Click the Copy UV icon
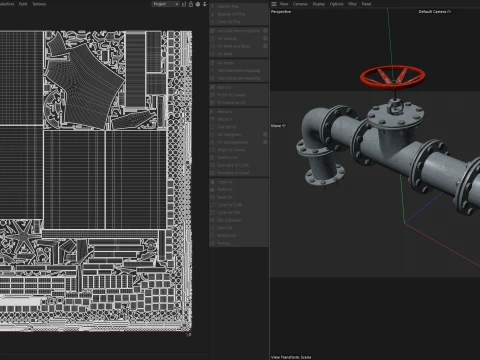The height and width of the screenshot is (360, 480). (213, 182)
